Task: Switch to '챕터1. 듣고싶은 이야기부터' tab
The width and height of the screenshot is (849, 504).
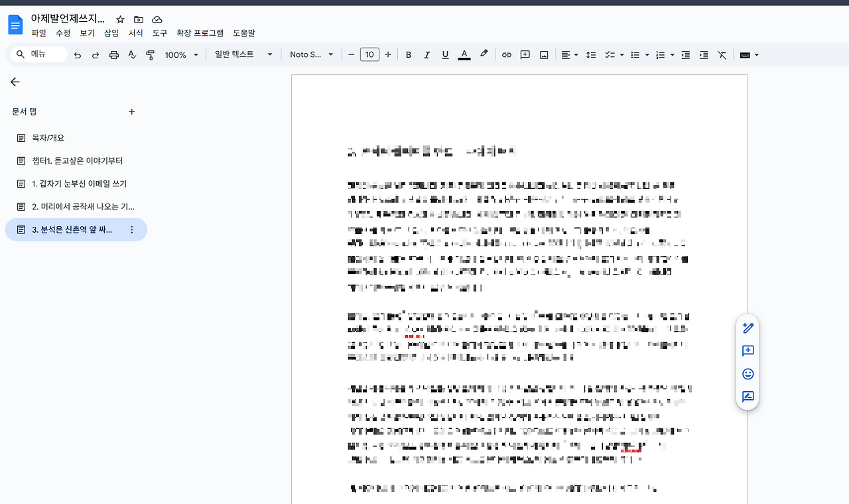Action: coord(76,161)
